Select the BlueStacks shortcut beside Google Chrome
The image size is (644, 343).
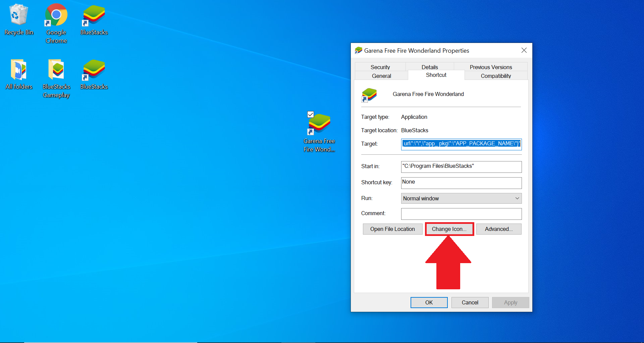[94, 20]
